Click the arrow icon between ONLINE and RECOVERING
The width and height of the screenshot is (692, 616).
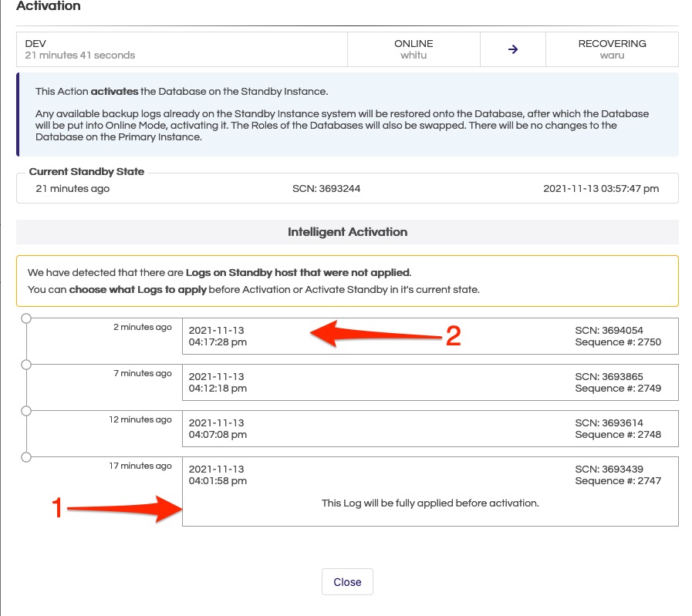pos(513,49)
